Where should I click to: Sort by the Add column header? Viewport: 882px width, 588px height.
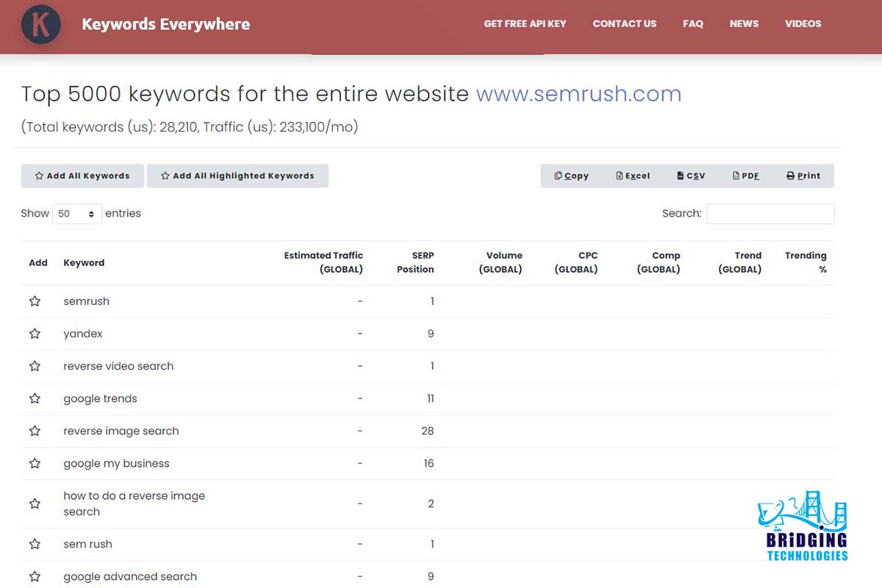pos(38,262)
